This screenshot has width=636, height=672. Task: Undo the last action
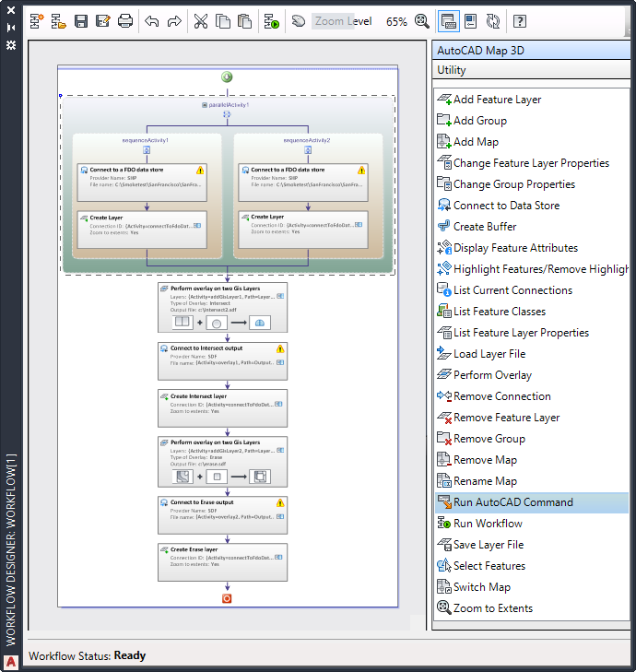click(x=152, y=21)
